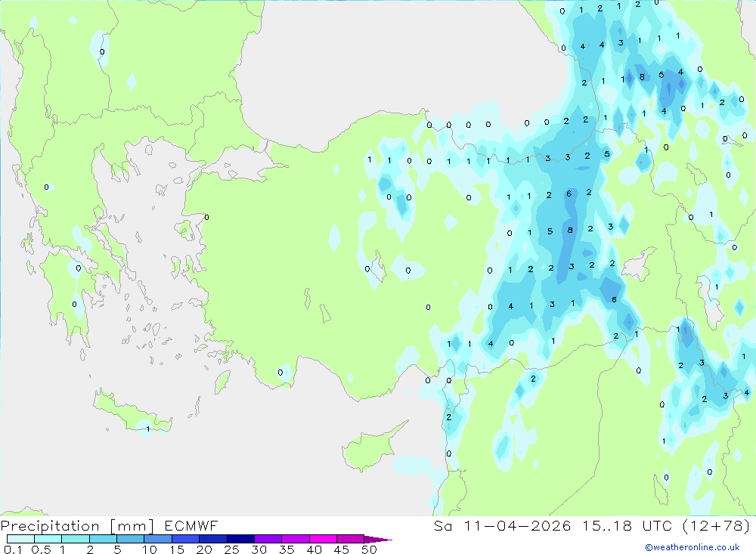Click the 40–45 mm magenta legend box
This screenshot has width=756, height=554.
pyautogui.click(x=323, y=539)
